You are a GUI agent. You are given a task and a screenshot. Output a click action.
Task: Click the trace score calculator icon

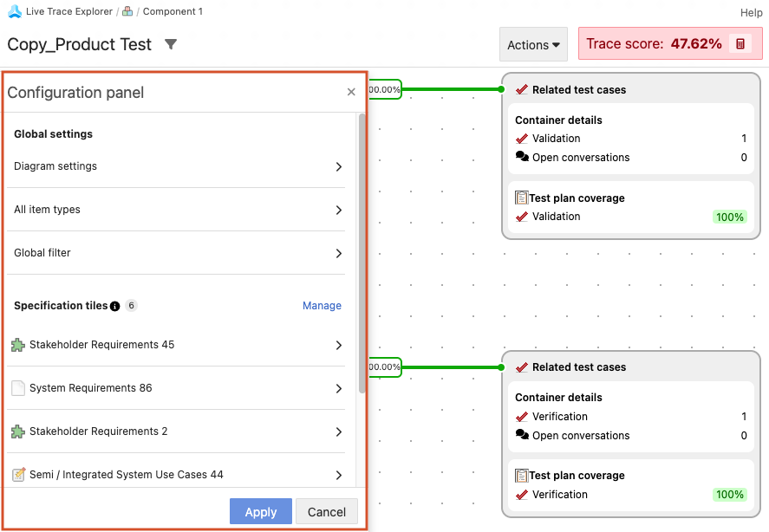[x=740, y=44]
